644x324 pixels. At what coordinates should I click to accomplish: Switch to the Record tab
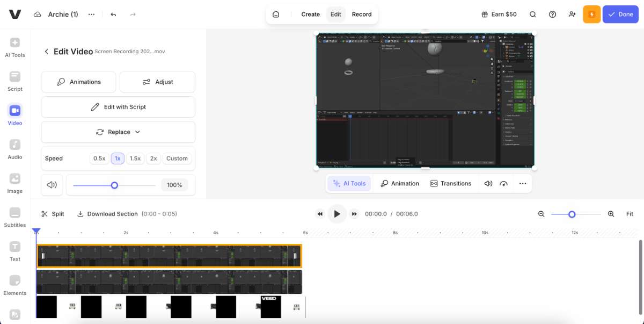pos(362,15)
